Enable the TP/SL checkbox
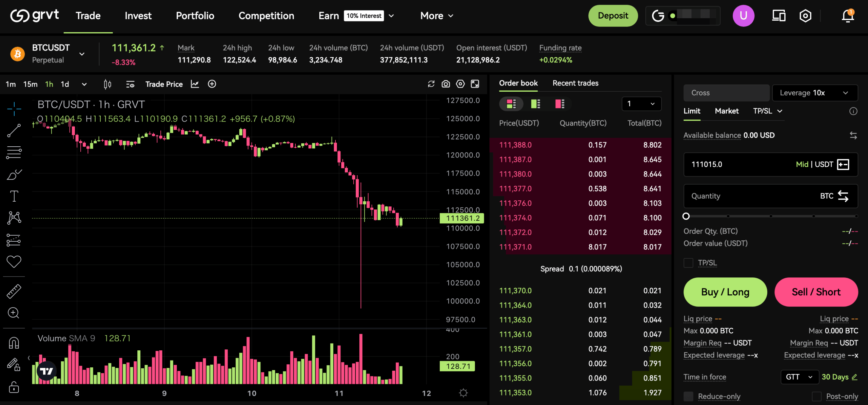 tap(688, 263)
